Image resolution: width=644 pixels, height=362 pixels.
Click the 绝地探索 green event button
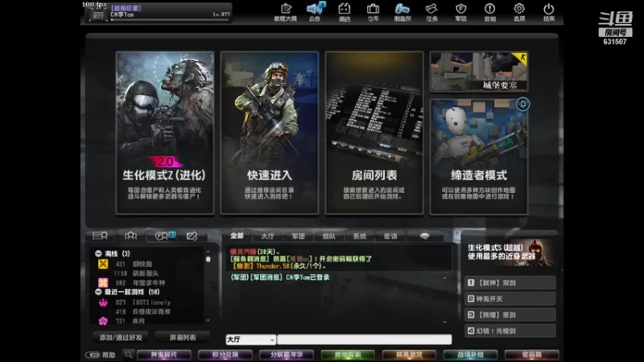(348, 355)
